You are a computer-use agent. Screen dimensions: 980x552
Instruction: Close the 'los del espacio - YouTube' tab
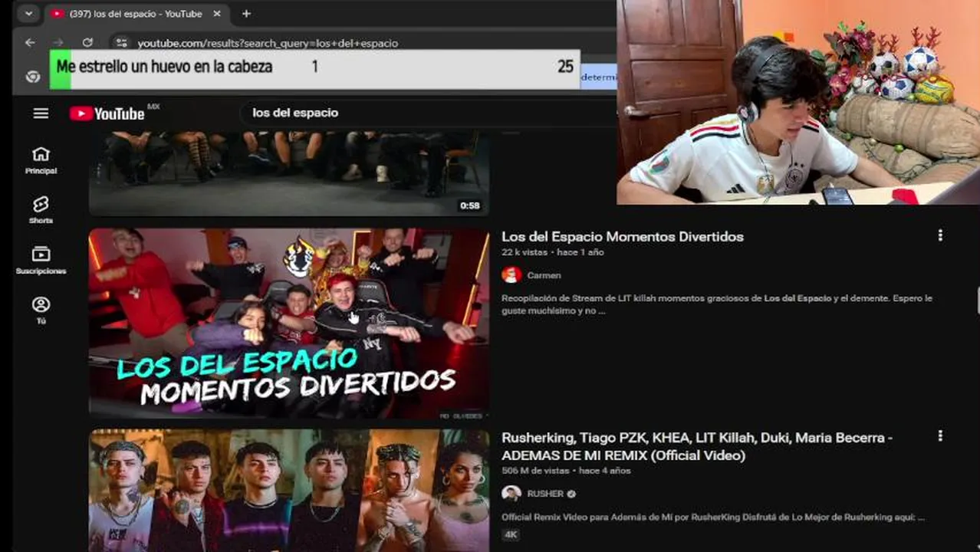pos(217,14)
